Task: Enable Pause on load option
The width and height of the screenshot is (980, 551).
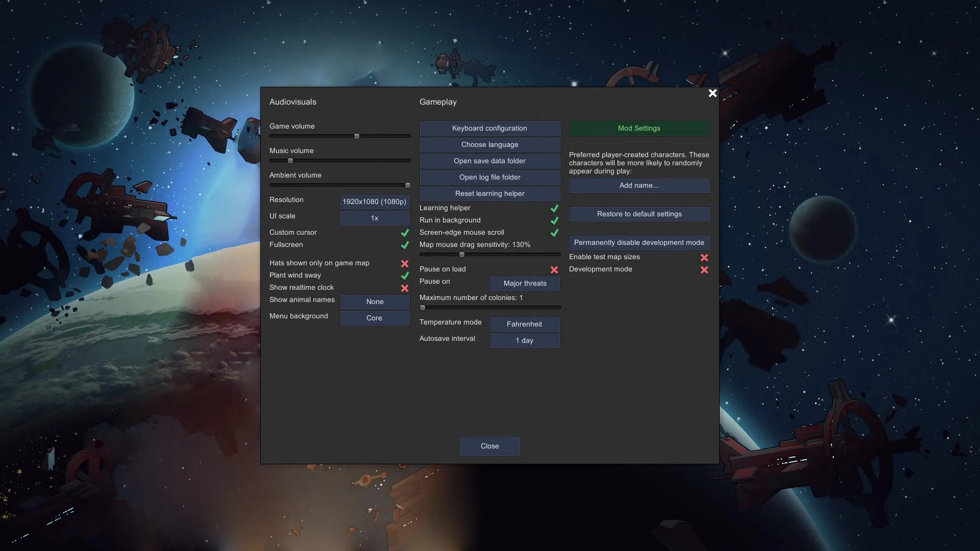Action: (554, 269)
